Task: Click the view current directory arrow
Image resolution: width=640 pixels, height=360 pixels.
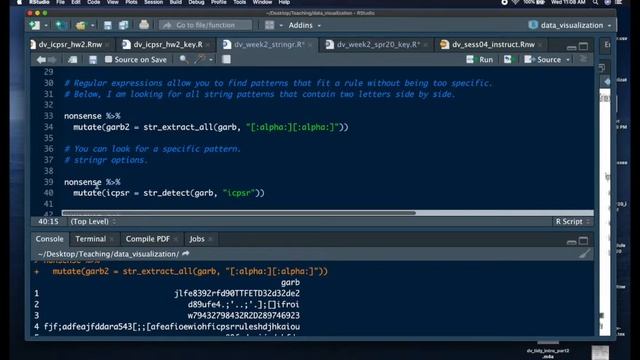Action: (x=186, y=253)
